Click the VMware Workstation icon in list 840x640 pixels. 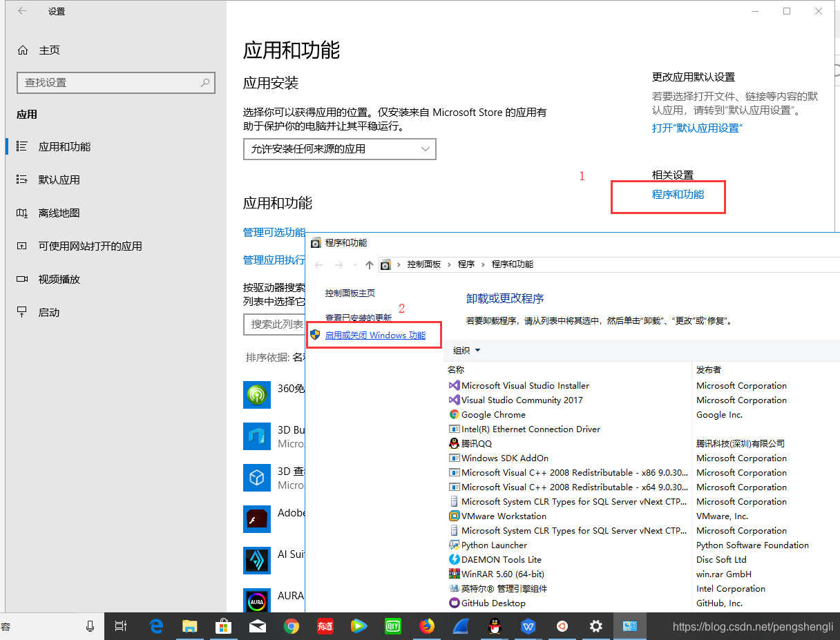[x=455, y=516]
